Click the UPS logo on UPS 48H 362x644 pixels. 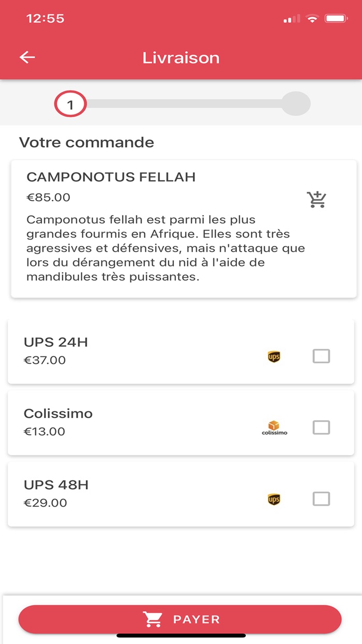pyautogui.click(x=274, y=499)
